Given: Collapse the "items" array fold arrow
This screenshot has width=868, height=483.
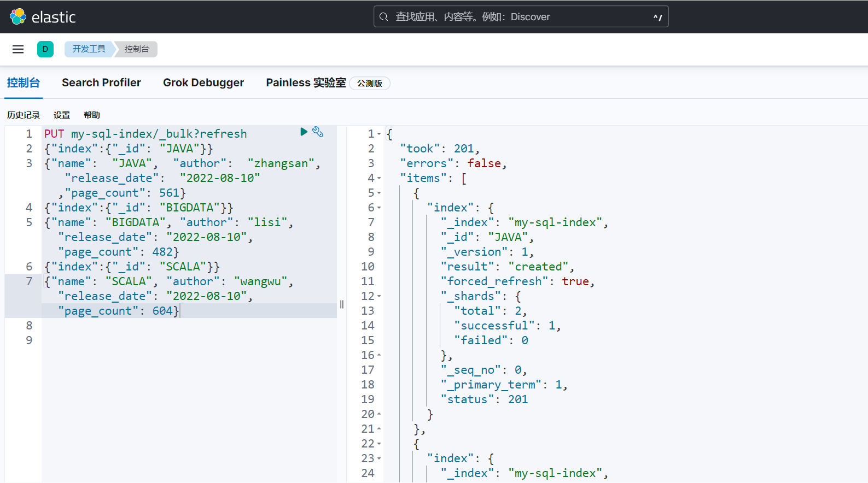Looking at the screenshot, I should 379,178.
